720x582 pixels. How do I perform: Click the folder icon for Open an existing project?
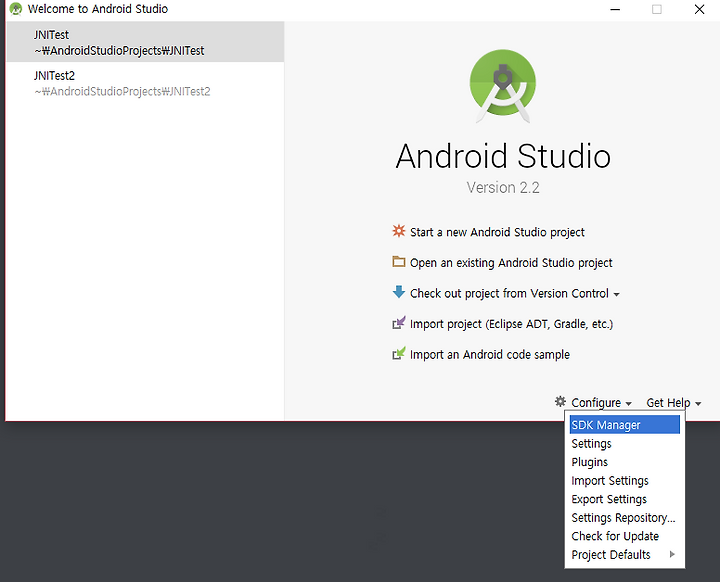[x=399, y=262]
